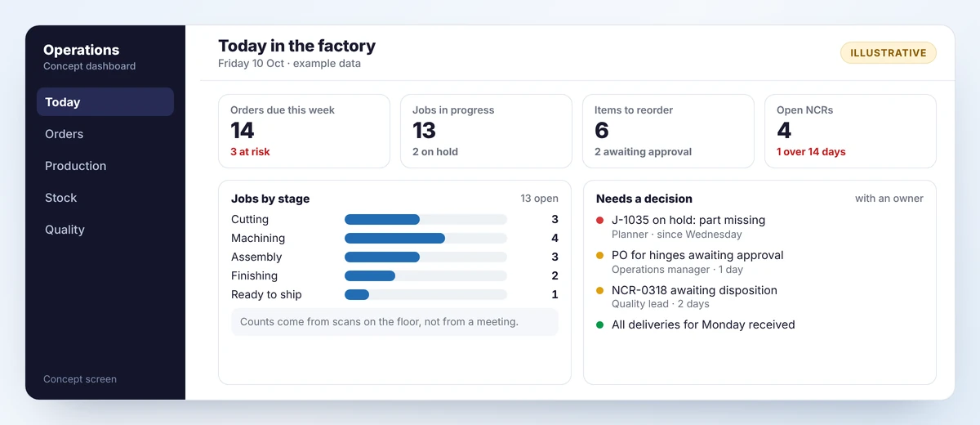
Task: Click the red dot beside J-1035
Action: (600, 220)
